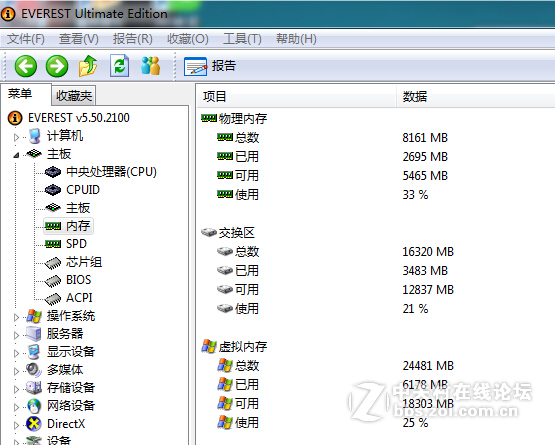Click the 存储设备 drive icon
The image size is (555, 445).
tap(34, 388)
